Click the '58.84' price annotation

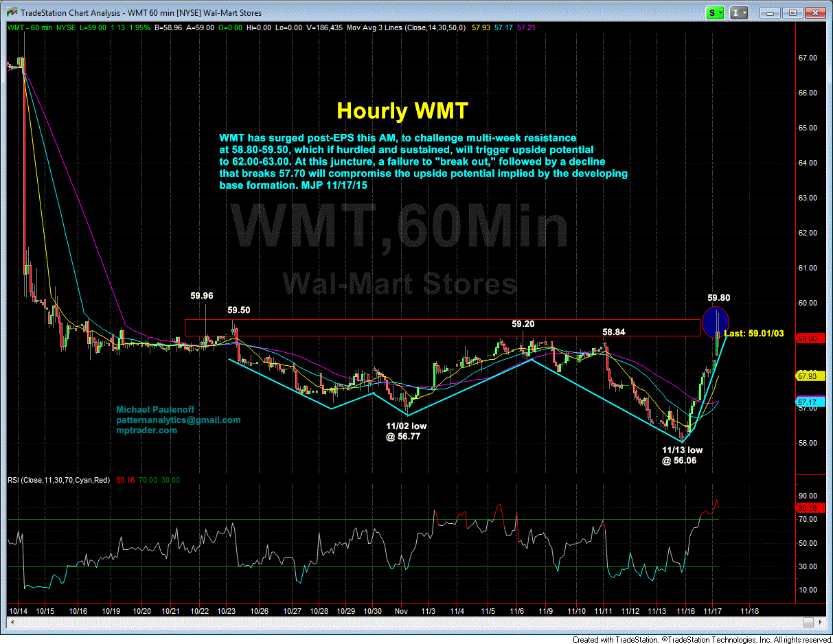point(615,332)
